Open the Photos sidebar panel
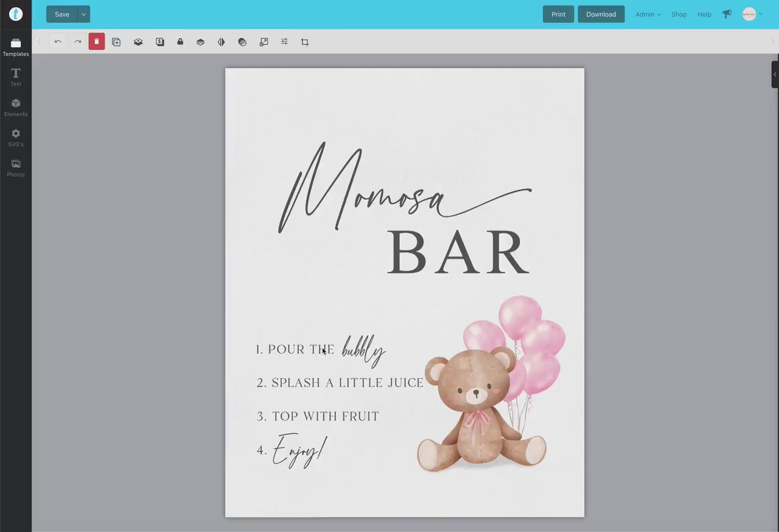 (x=16, y=168)
